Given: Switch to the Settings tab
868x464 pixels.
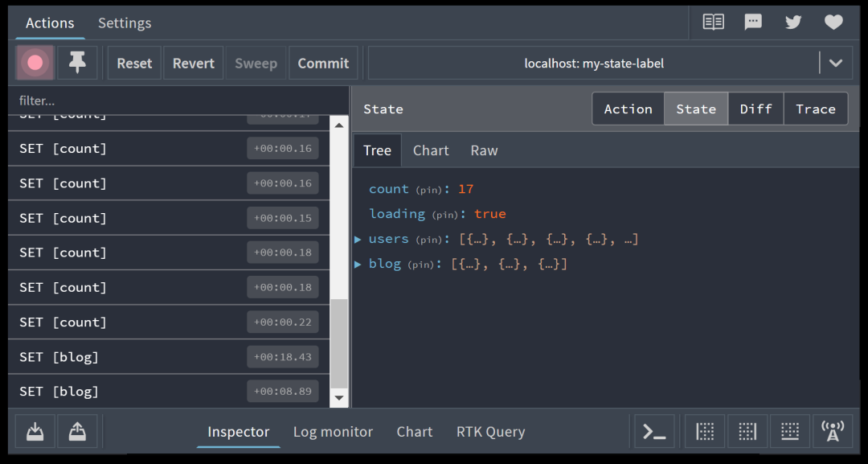Looking at the screenshot, I should coord(125,23).
